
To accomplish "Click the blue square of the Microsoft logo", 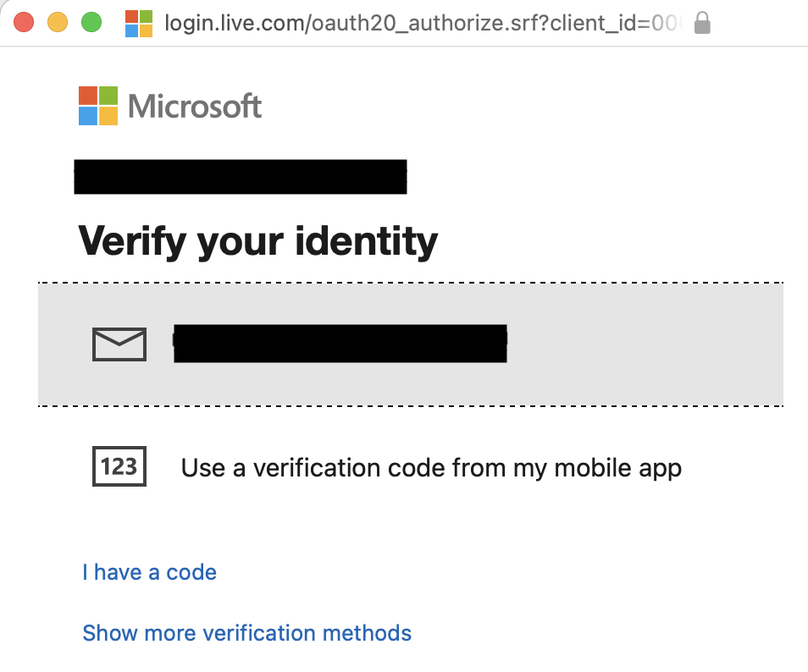I will [x=88, y=116].
